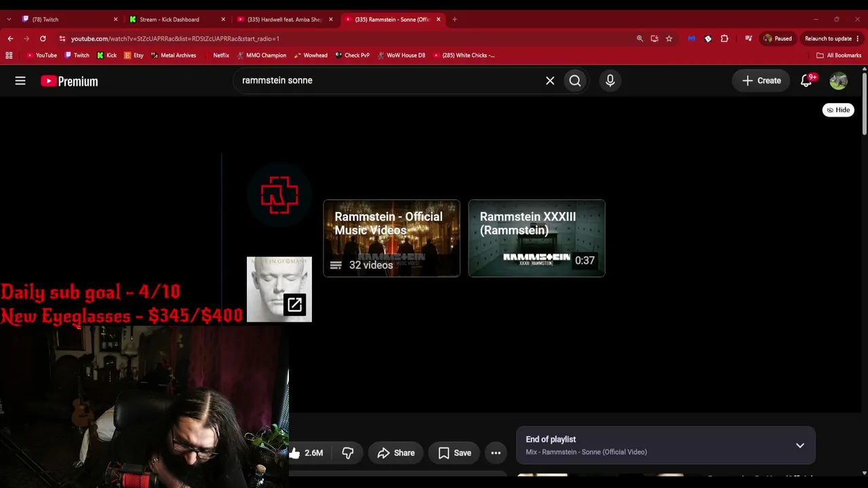Open Rammstein - Official Music Videos playlist card
Viewport: 868px width, 488px height.
(391, 238)
